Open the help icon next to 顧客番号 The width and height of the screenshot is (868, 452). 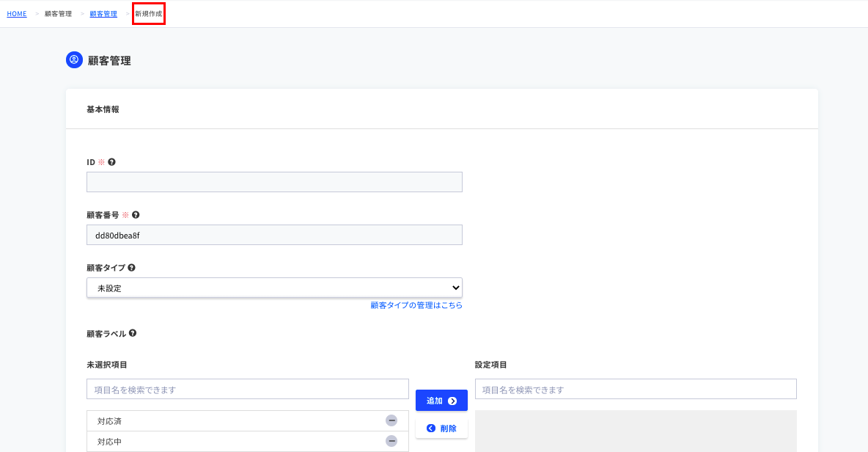pos(136,215)
